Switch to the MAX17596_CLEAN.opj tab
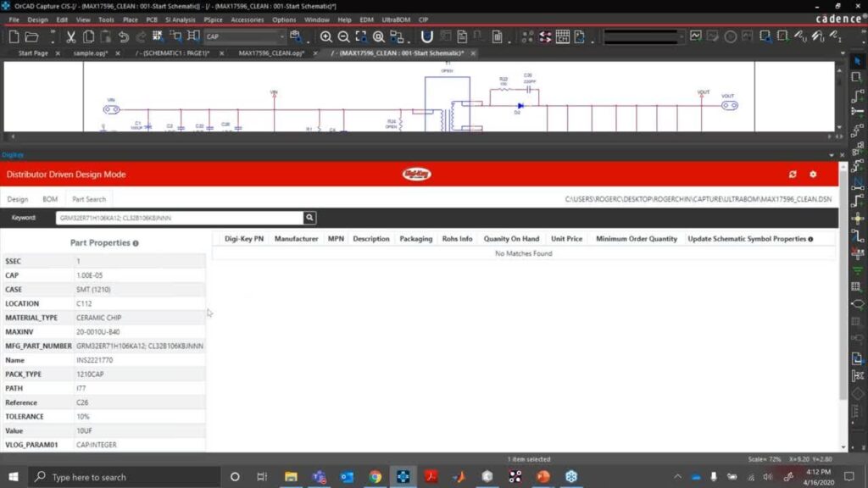Image resolution: width=868 pixels, height=488 pixels. (x=271, y=53)
